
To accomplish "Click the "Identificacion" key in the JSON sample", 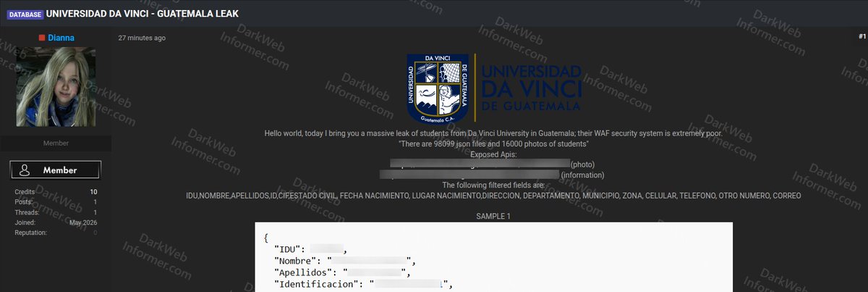I will pos(318,284).
